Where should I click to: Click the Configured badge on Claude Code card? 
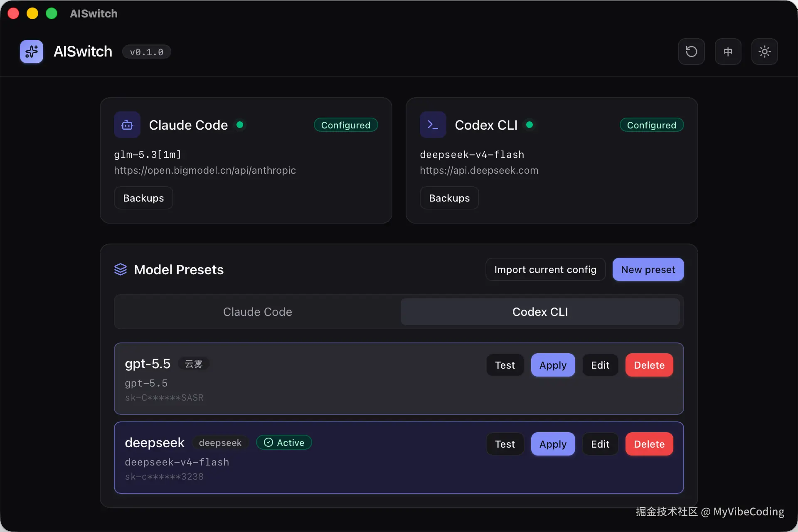coord(346,125)
